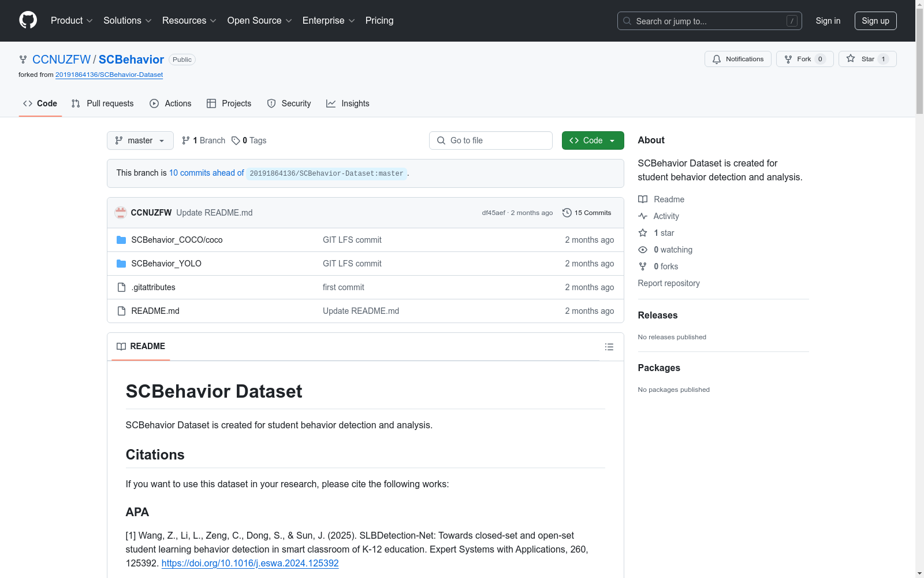
Task: Click the fork count badge 0
Action: click(x=820, y=59)
